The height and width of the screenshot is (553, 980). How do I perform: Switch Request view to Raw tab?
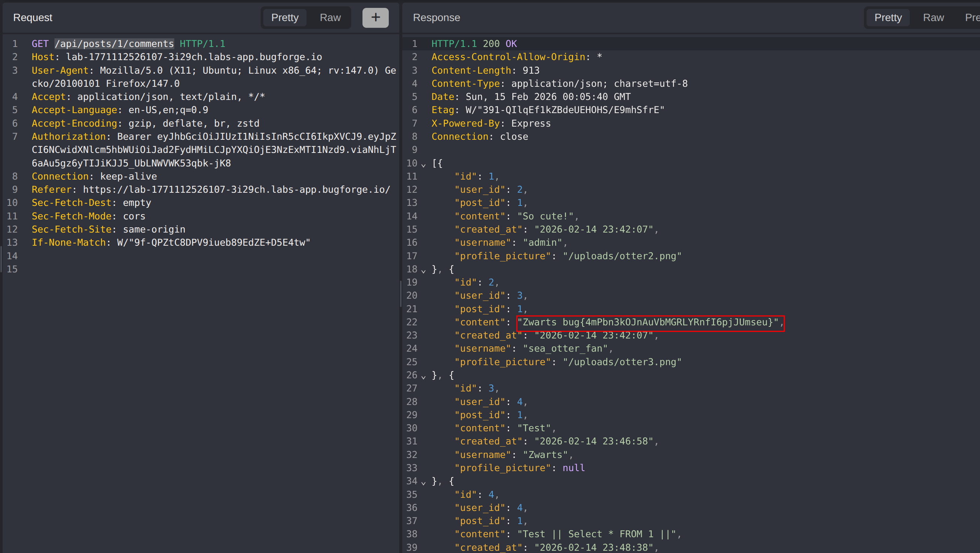pyautogui.click(x=330, y=18)
